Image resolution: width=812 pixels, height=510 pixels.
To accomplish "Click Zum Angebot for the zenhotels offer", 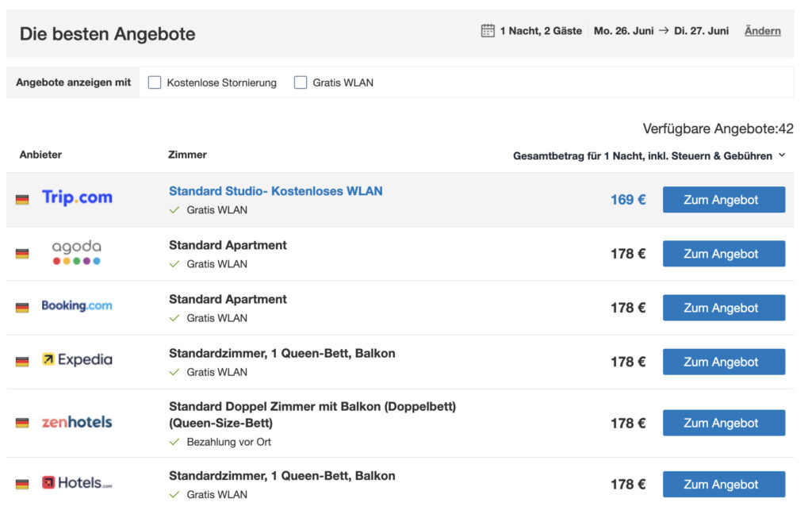I will (724, 423).
